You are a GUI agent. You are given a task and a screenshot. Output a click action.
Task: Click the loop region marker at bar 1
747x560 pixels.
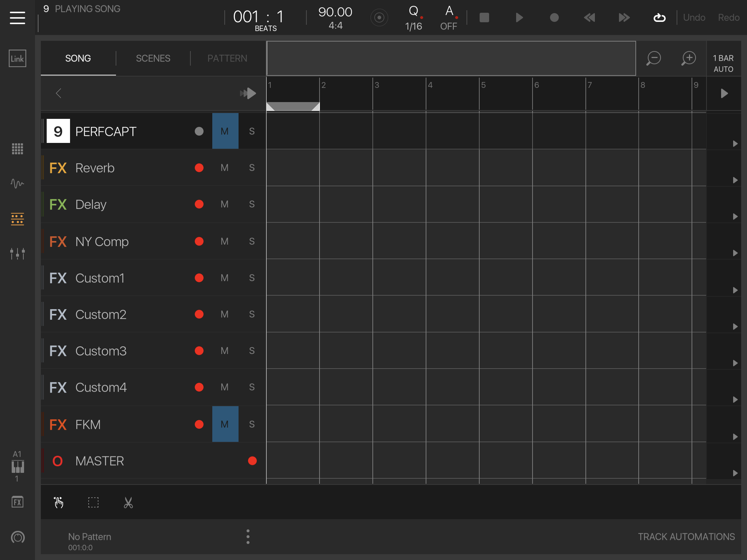click(x=293, y=106)
